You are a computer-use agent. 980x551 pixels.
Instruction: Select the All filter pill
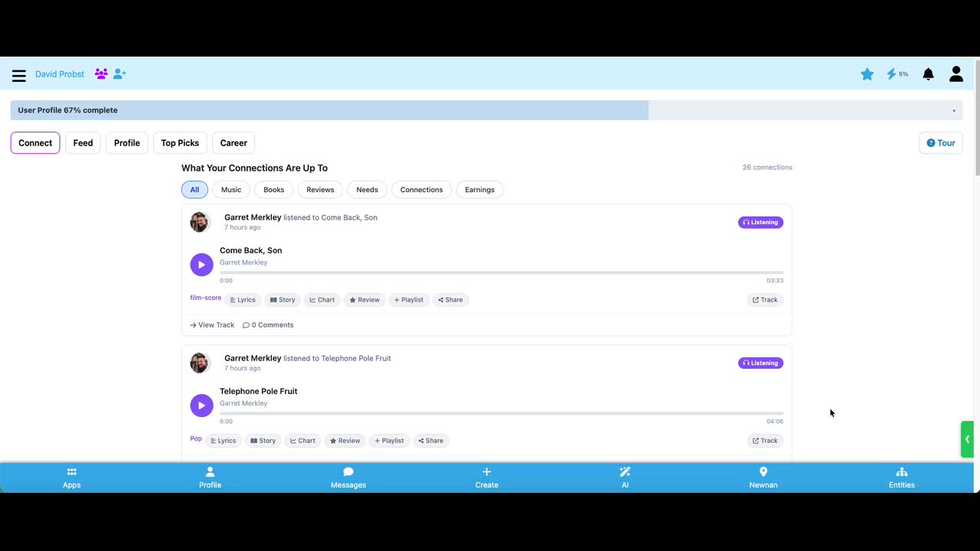[x=194, y=190]
